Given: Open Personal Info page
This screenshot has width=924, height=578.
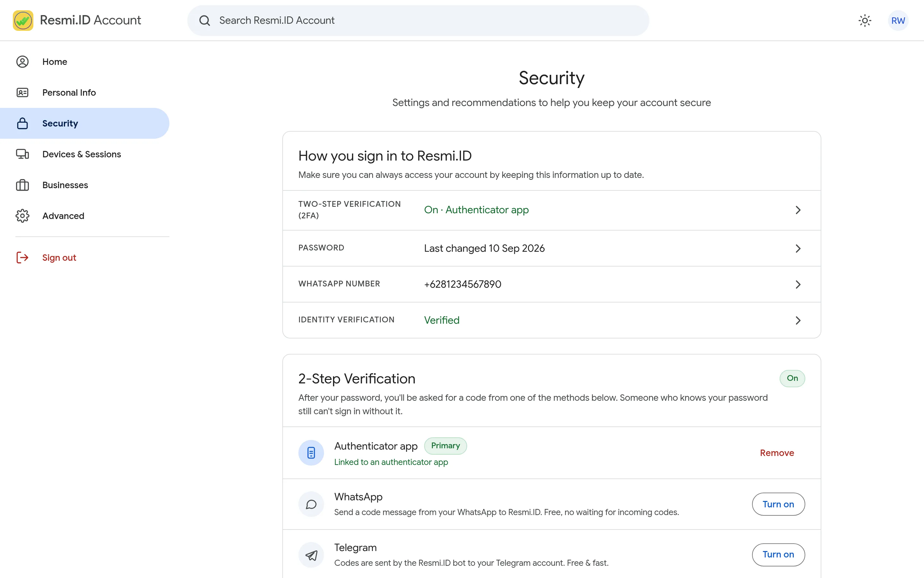Looking at the screenshot, I should point(84,92).
